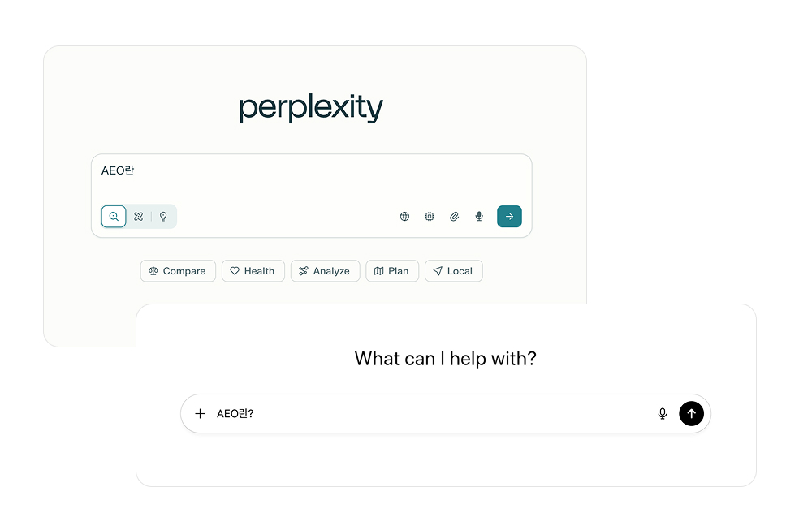The width and height of the screenshot is (812, 526).
Task: Start dictation with Perplexity's microphone icon
Action: [x=479, y=217]
